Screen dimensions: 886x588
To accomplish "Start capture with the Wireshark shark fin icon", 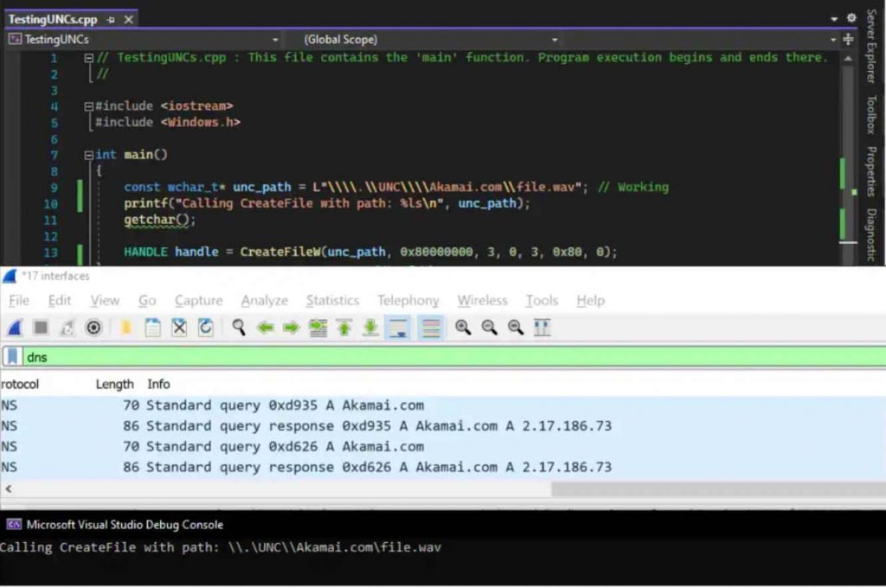I will (x=15, y=328).
